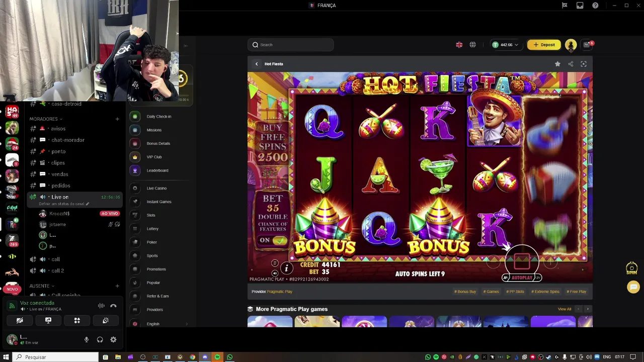644x362 pixels.
Task: Buy free spins for 2500
Action: (x=273, y=142)
